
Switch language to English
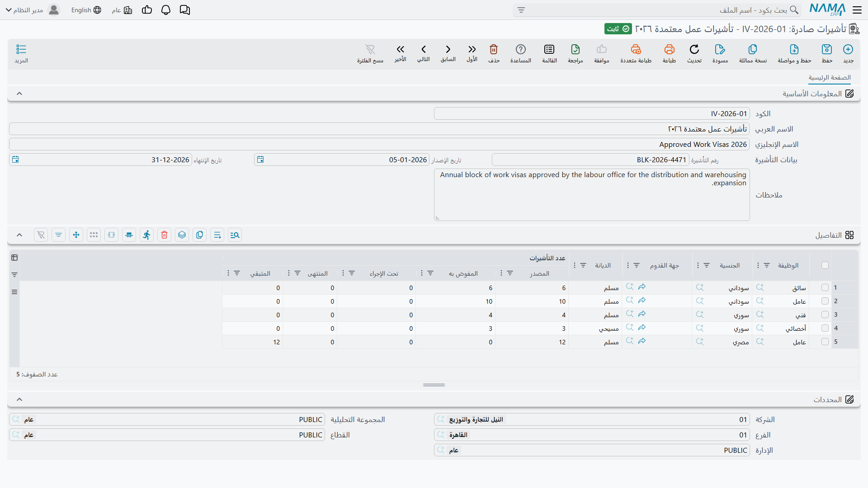pos(86,10)
